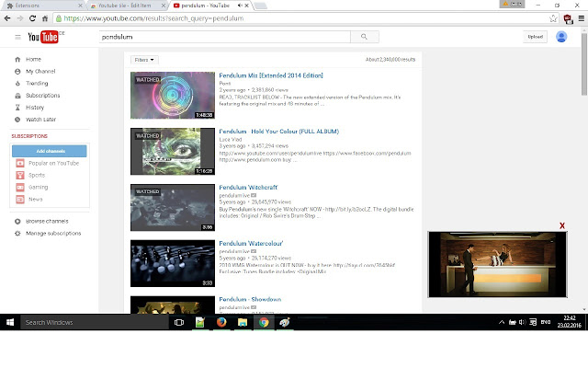This screenshot has width=588, height=368.
Task: Click the search magnifier button
Action: [364, 37]
